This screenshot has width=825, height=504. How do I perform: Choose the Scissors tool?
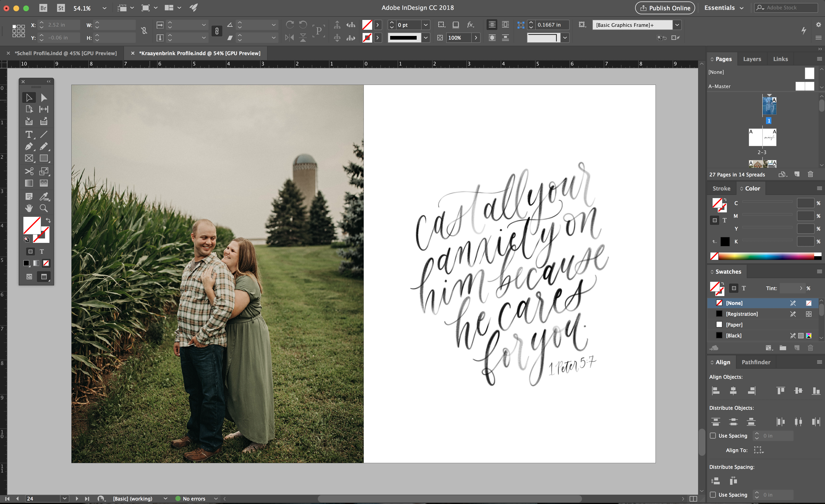tap(29, 171)
